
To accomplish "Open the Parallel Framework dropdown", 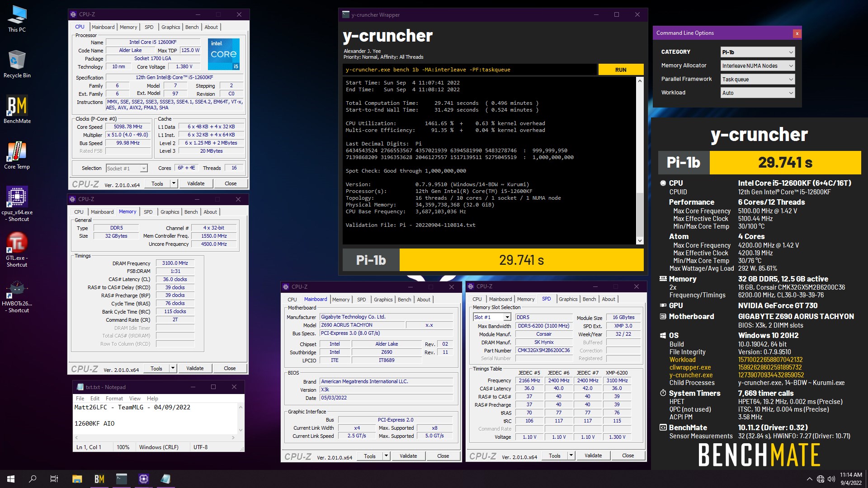I will [757, 79].
